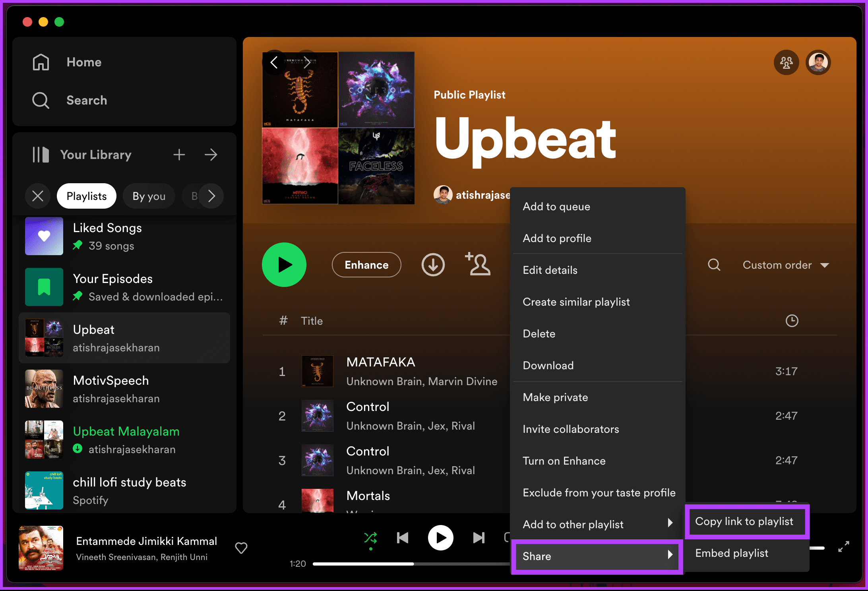
Task: Choose Turn on Enhance
Action: [x=598, y=461]
